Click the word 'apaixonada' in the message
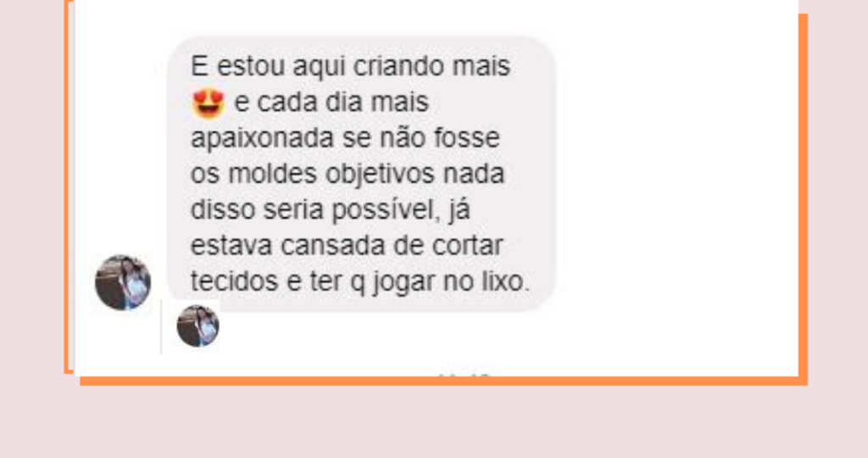The image size is (868, 458). pyautogui.click(x=262, y=138)
